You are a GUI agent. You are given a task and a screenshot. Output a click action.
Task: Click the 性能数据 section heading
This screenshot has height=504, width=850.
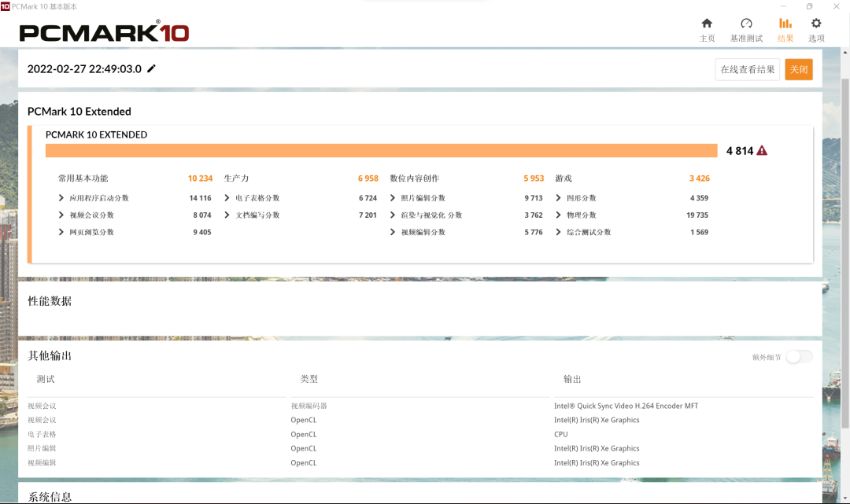coord(50,301)
